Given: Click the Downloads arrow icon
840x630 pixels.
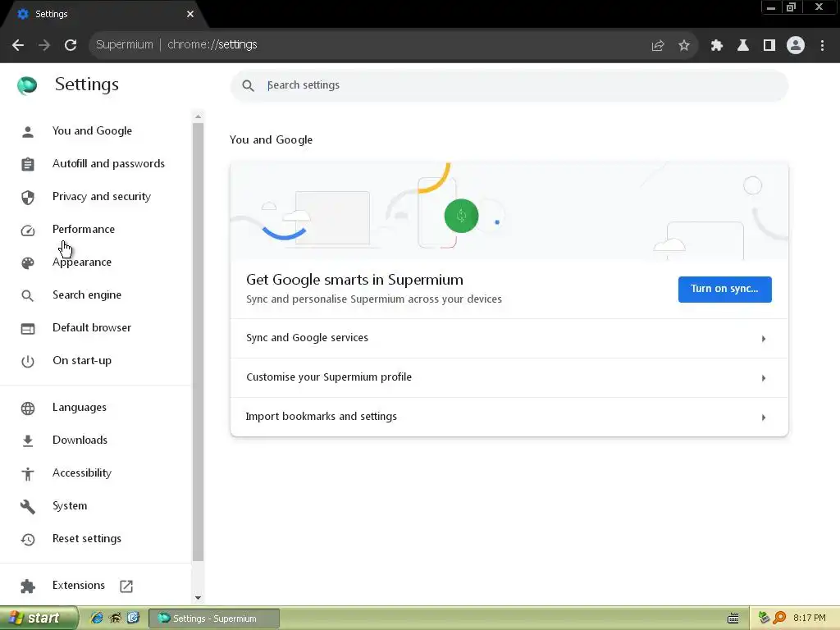Looking at the screenshot, I should [27, 441].
